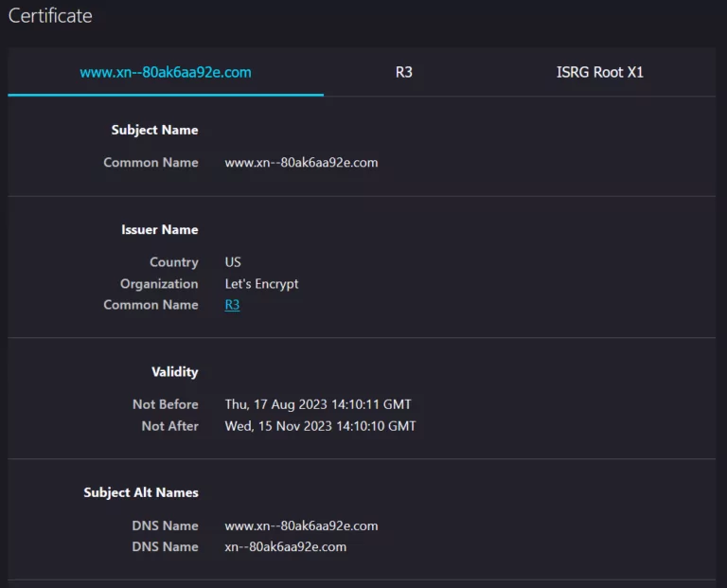Switch to the R3 certificate tab

click(x=404, y=72)
